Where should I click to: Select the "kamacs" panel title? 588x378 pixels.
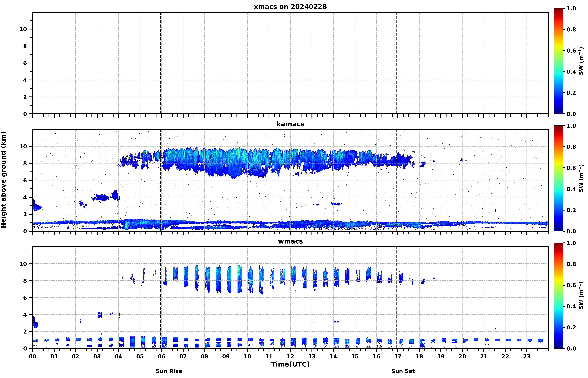(290, 124)
